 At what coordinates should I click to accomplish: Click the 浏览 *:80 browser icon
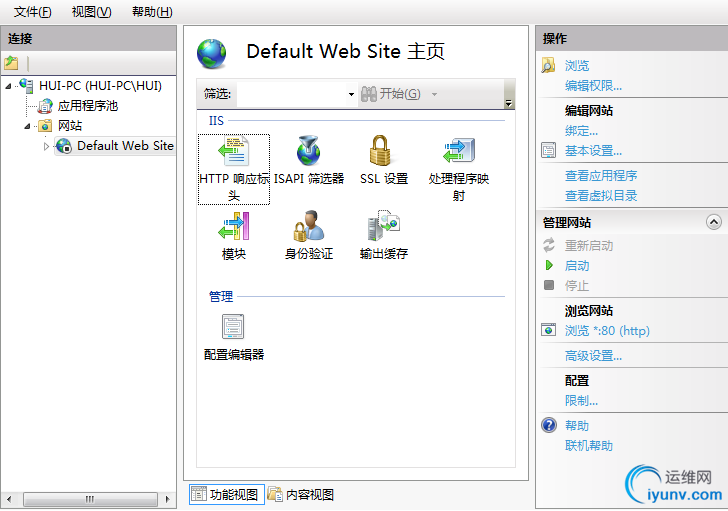[548, 330]
